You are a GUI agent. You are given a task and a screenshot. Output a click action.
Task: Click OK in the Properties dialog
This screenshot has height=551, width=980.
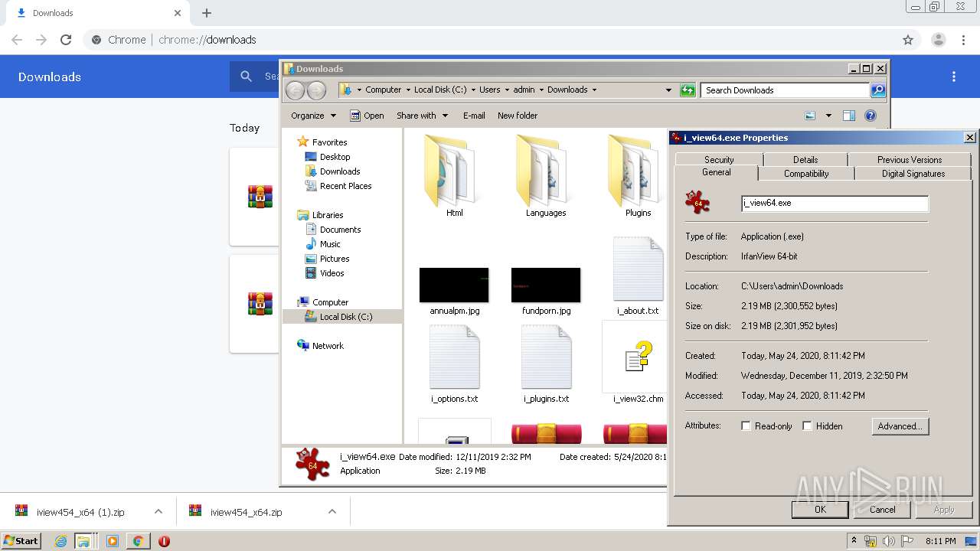point(820,510)
